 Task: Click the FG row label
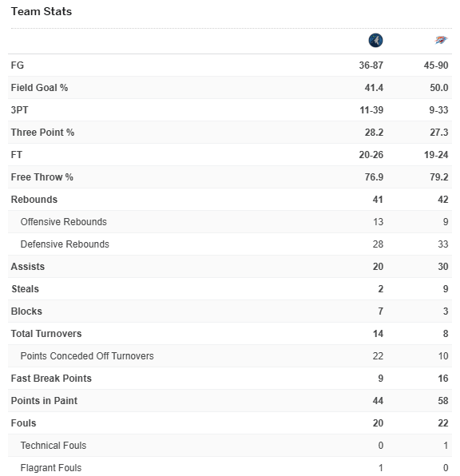18,65
